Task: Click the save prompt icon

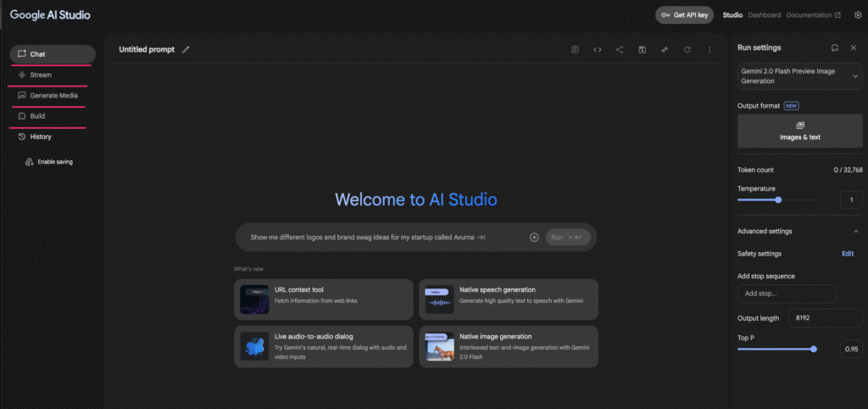Action: [643, 50]
